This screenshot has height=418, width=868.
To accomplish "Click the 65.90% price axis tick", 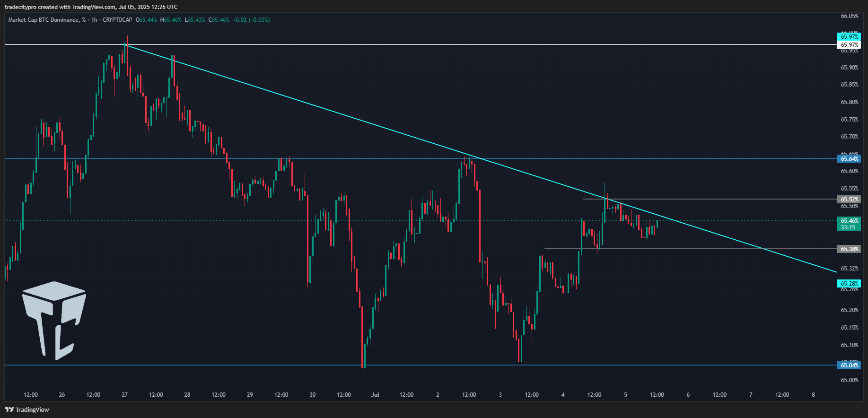I will [849, 68].
